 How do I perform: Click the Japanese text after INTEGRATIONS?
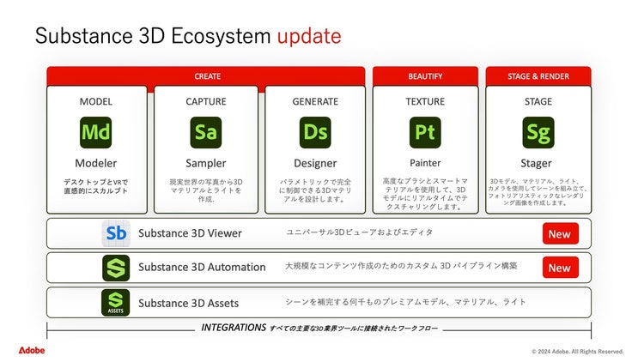click(x=354, y=329)
